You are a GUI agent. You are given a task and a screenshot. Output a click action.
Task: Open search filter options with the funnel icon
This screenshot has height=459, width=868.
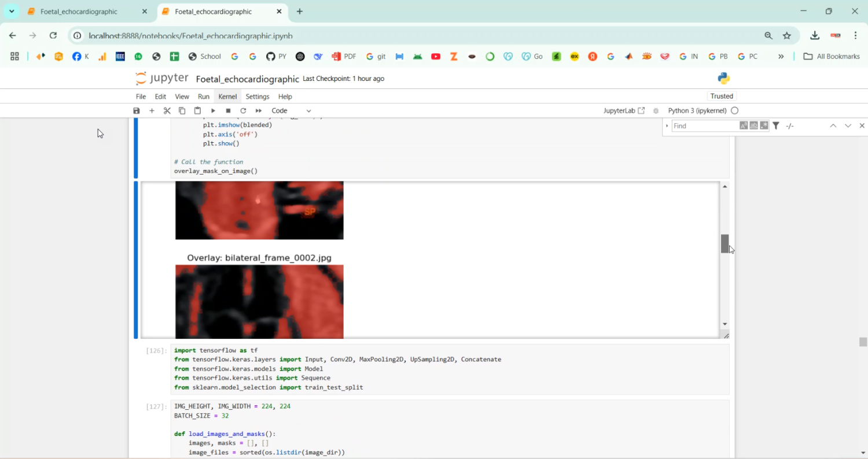776,125
